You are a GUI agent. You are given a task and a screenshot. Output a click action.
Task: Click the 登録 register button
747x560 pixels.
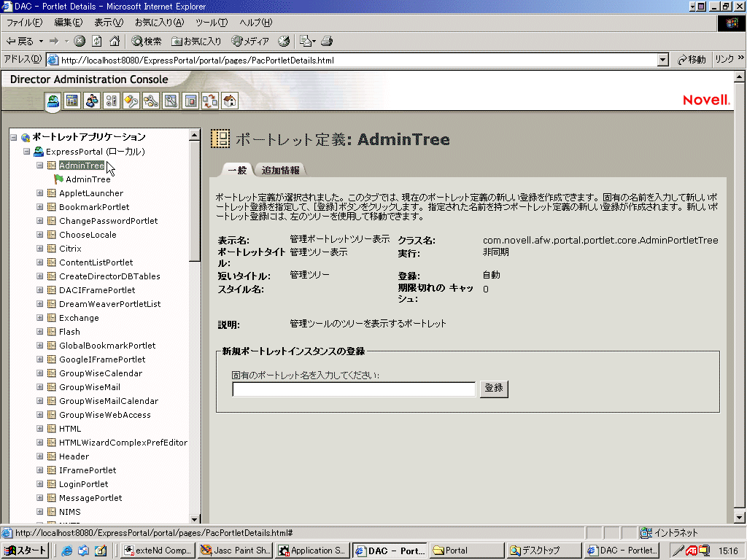[494, 389]
